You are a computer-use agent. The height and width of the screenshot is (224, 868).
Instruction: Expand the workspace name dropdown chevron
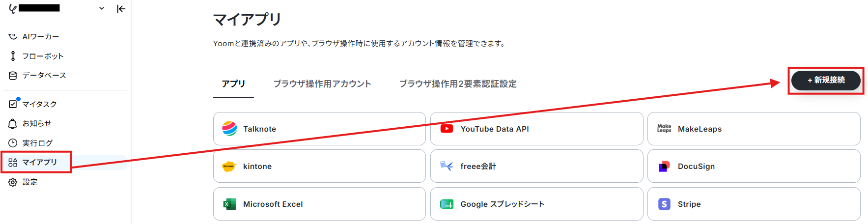[102, 8]
